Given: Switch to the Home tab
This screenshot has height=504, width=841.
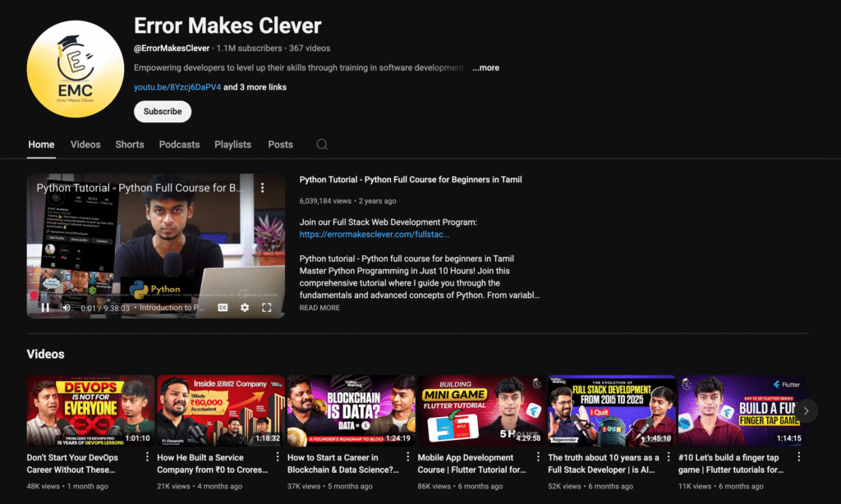Looking at the screenshot, I should 41,144.
